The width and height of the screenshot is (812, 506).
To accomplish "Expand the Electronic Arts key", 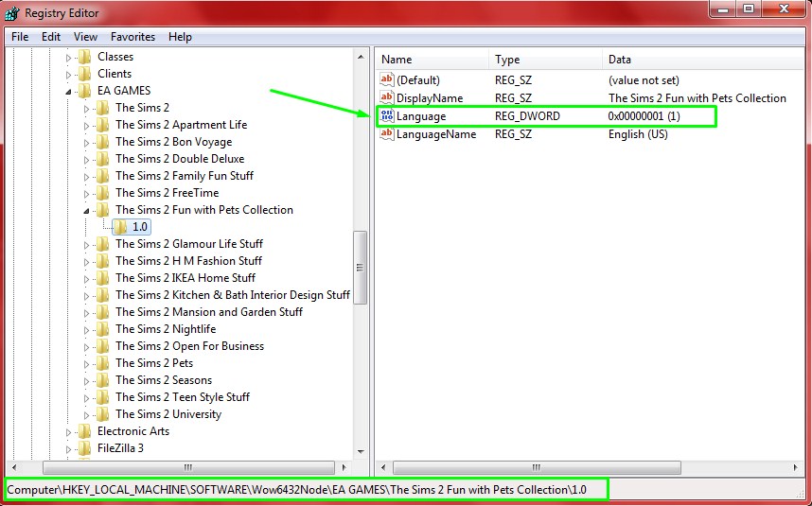I will (68, 432).
